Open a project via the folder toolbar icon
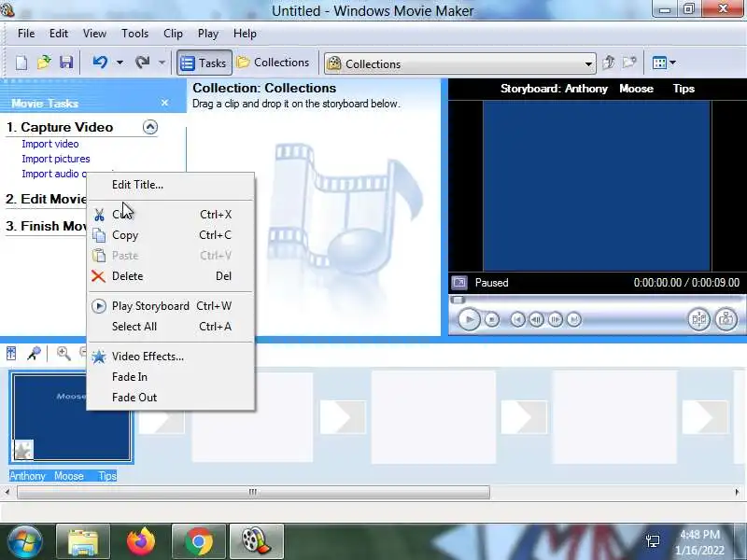 pos(44,63)
